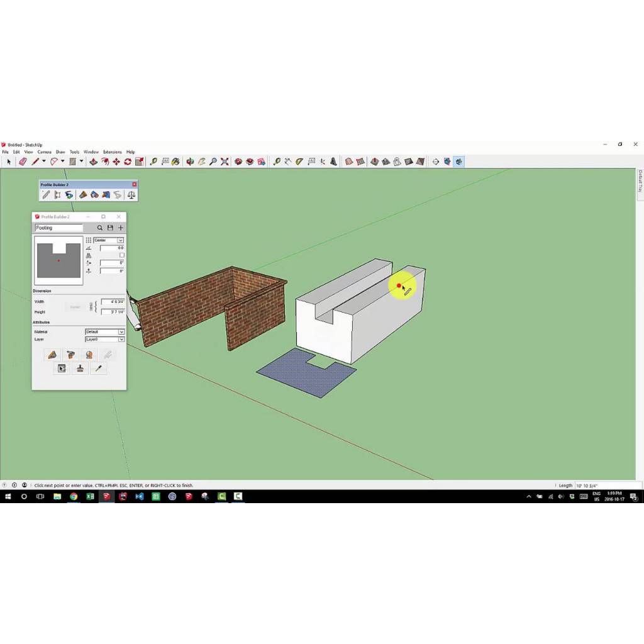Open the View menu

pyautogui.click(x=28, y=152)
